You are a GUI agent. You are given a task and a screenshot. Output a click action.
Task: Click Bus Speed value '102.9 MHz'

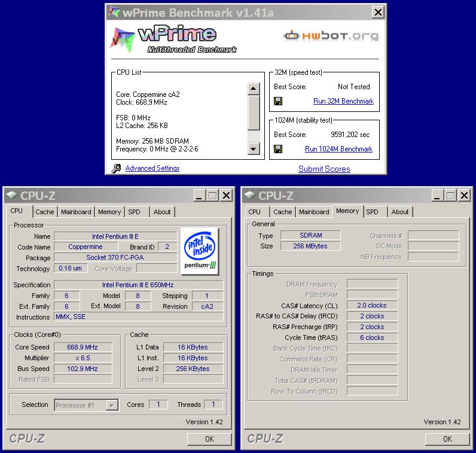tap(83, 369)
